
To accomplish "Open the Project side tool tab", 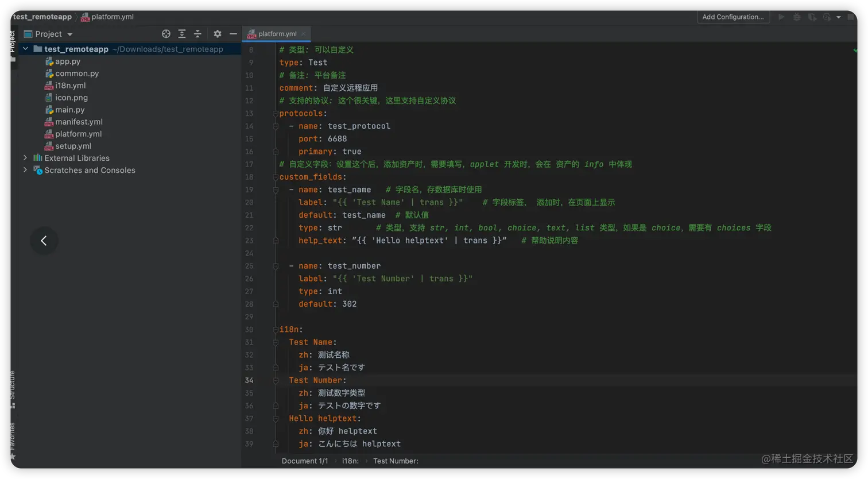I will point(12,45).
